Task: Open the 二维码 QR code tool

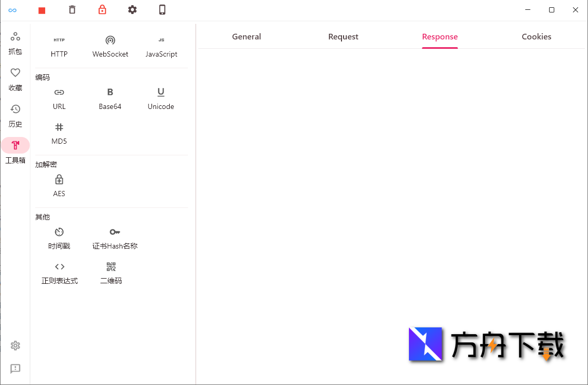Action: click(x=110, y=273)
